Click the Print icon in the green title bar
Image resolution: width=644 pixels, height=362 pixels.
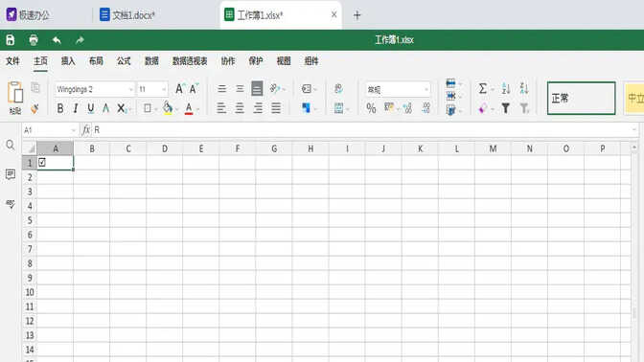[34, 40]
